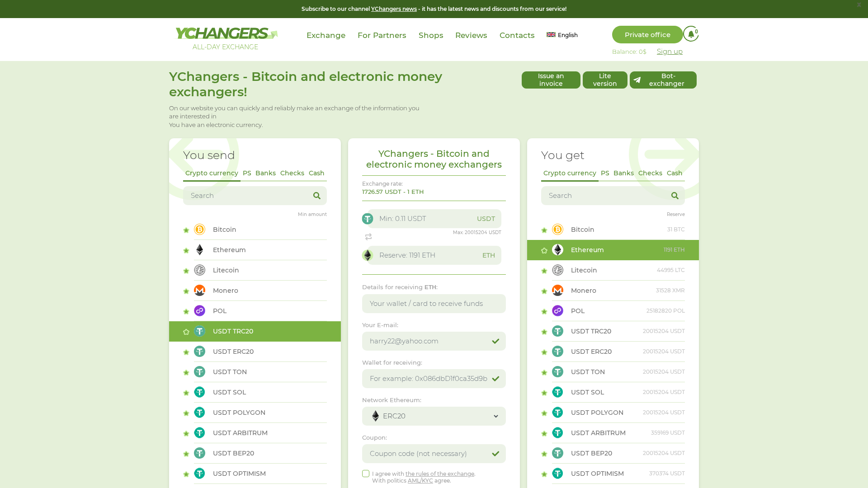
Task: Click the Monero icon in You send list
Action: pyautogui.click(x=199, y=291)
